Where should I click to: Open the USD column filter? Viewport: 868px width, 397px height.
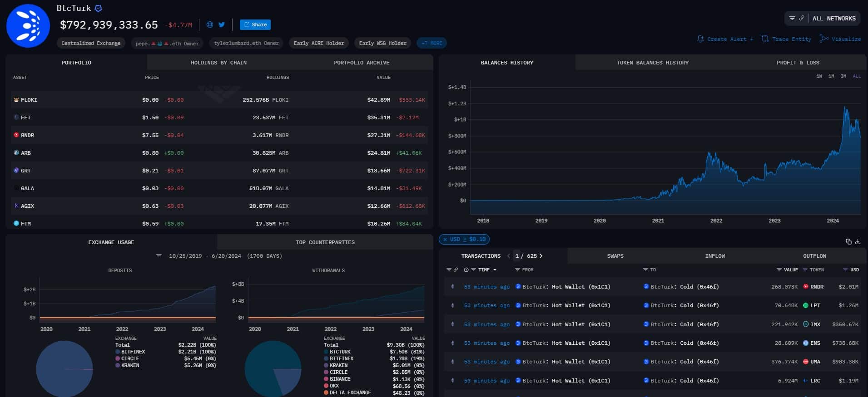(x=845, y=270)
